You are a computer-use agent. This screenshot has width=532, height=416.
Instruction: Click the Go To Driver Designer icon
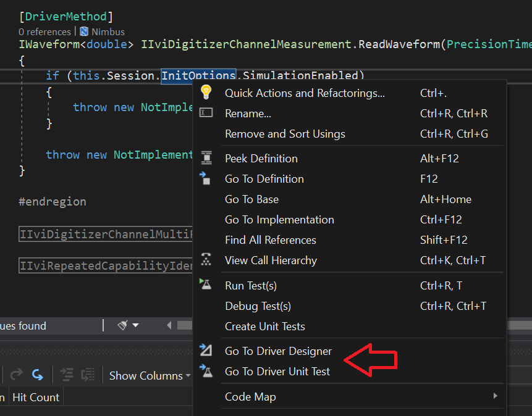click(206, 350)
